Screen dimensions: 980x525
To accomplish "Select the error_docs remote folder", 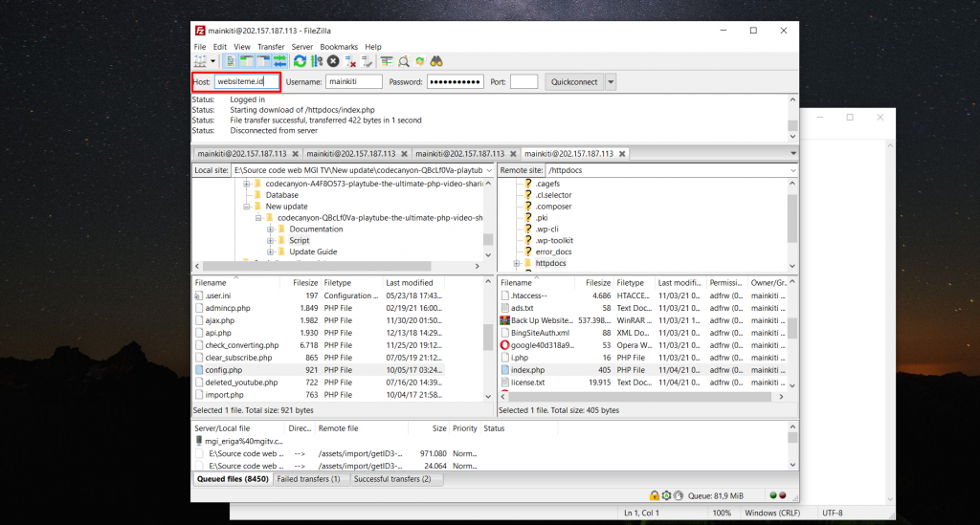I will [553, 252].
